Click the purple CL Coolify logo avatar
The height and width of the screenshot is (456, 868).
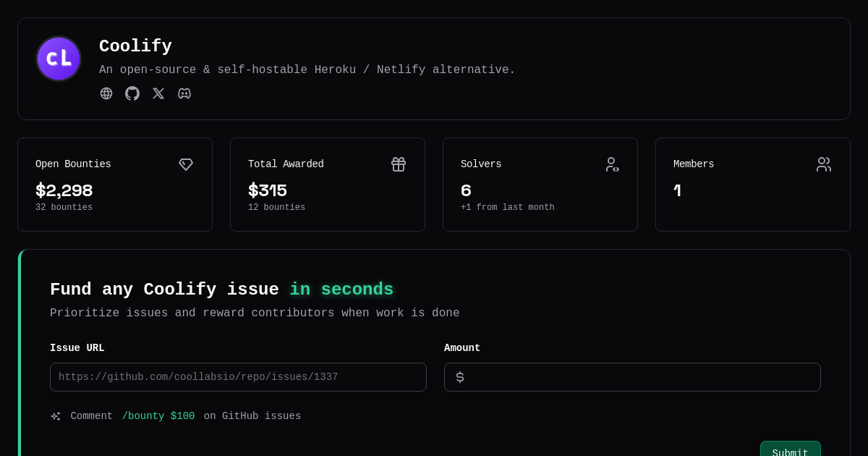(x=59, y=59)
